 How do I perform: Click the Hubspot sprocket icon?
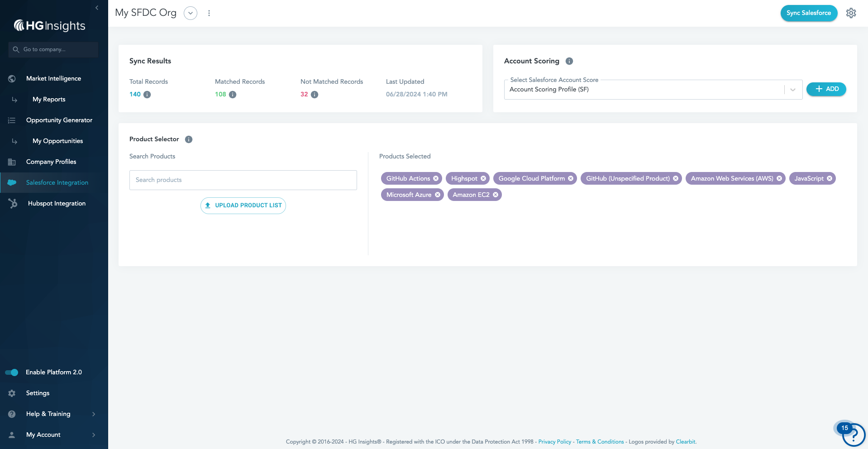coord(13,204)
